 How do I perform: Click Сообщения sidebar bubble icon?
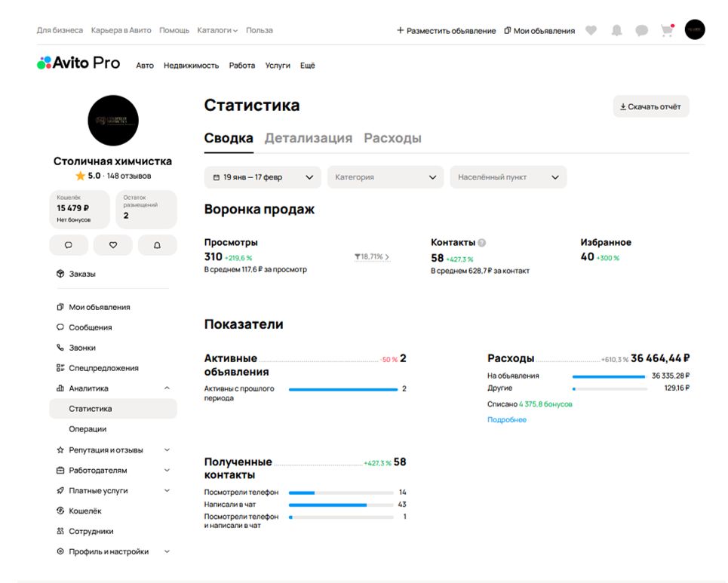coord(60,327)
